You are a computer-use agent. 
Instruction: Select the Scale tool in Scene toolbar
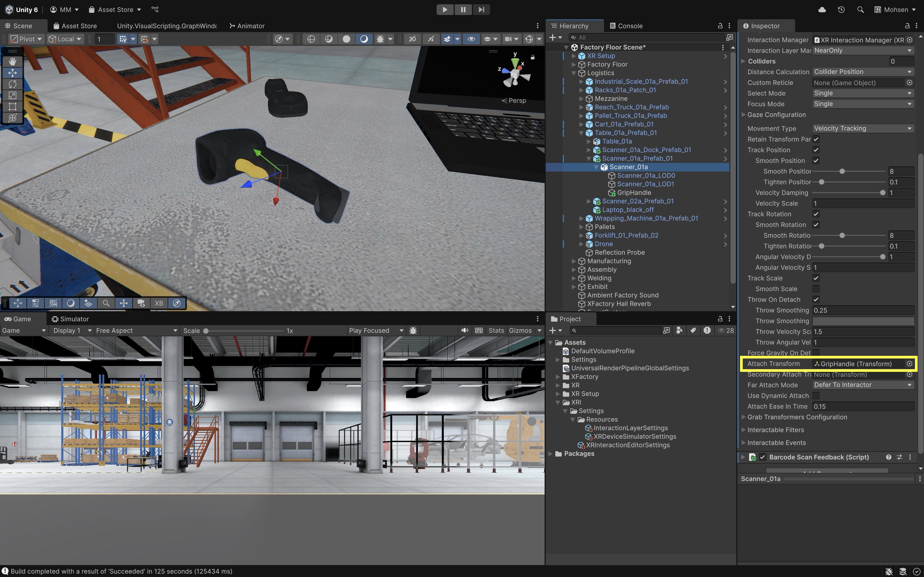tap(12, 95)
